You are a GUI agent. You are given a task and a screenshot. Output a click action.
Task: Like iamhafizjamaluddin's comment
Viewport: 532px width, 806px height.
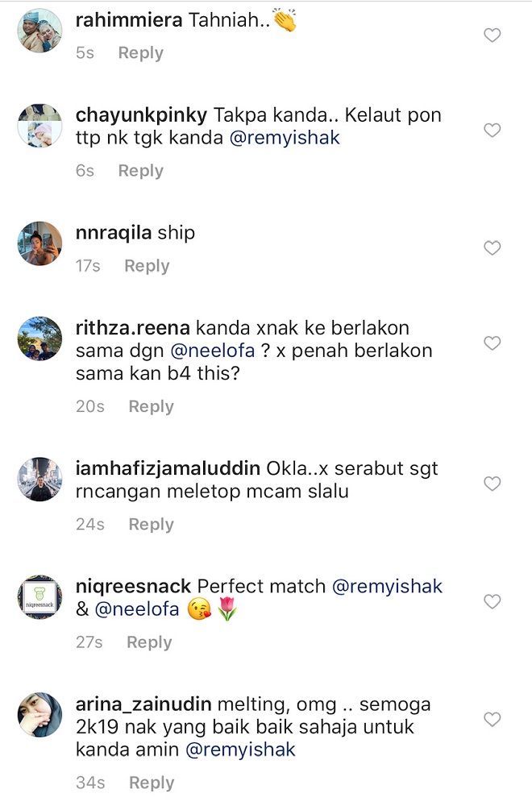tap(492, 484)
